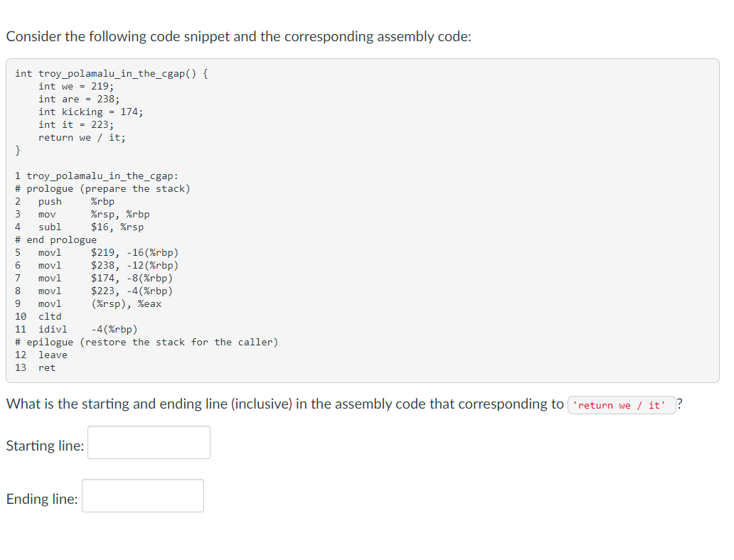Click the function name troy_polamalu_in_the_cgap
The width and height of the screenshot is (734, 560).
(x=112, y=72)
